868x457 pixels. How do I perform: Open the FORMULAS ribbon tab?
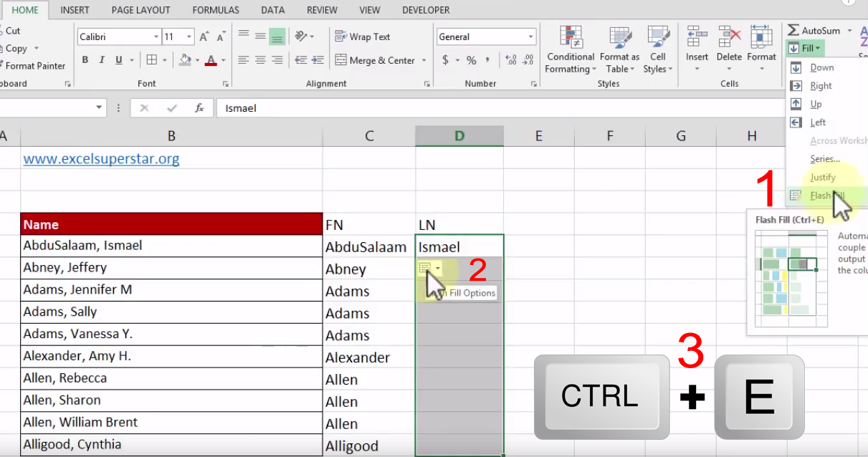216,10
